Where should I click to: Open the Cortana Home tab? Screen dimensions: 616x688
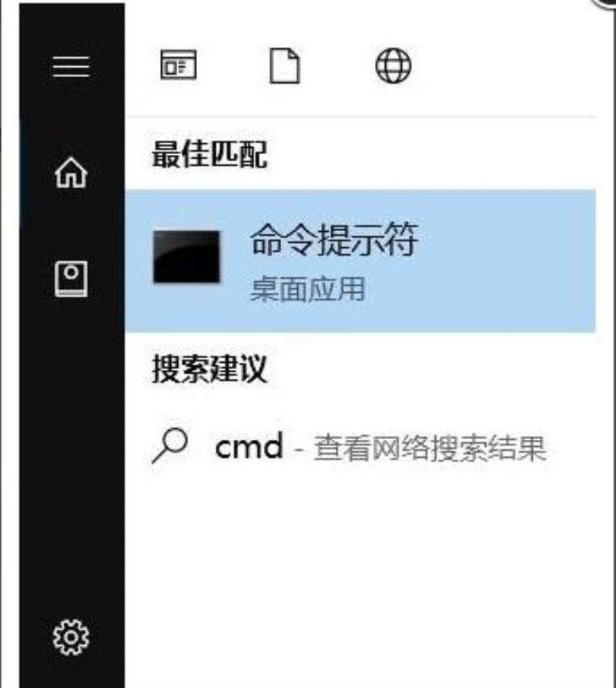point(71,173)
